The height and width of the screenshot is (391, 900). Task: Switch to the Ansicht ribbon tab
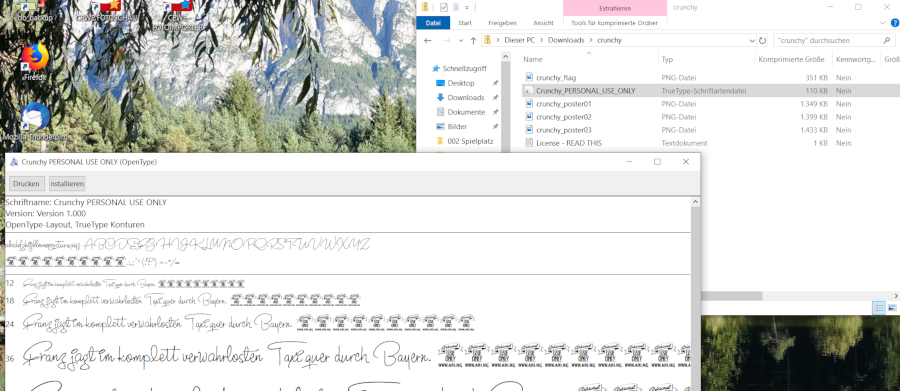tap(543, 23)
